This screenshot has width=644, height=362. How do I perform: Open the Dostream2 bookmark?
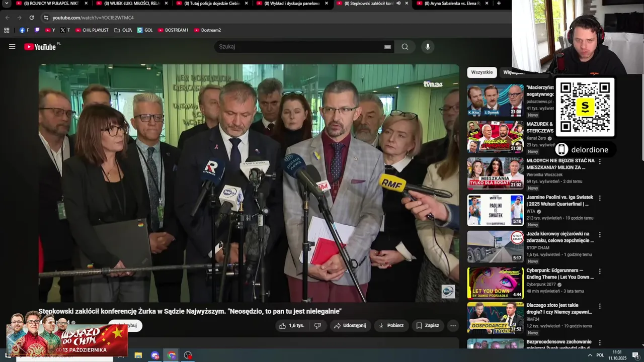click(x=207, y=30)
